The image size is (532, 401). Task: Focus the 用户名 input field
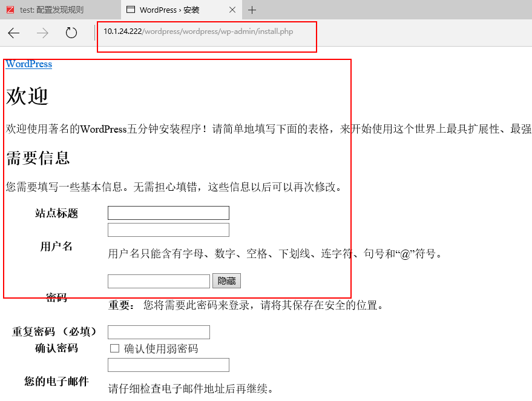click(x=168, y=230)
